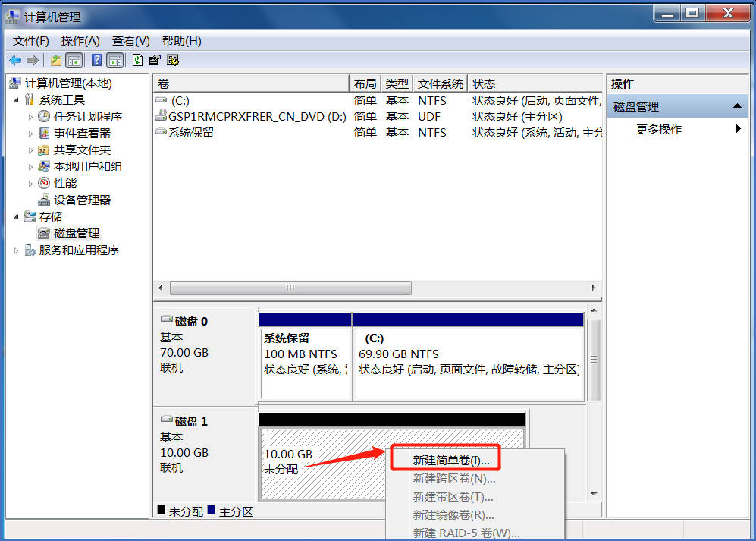The image size is (756, 541).
Task: Toggle the Show/Hide Action Pane button
Action: [114, 61]
